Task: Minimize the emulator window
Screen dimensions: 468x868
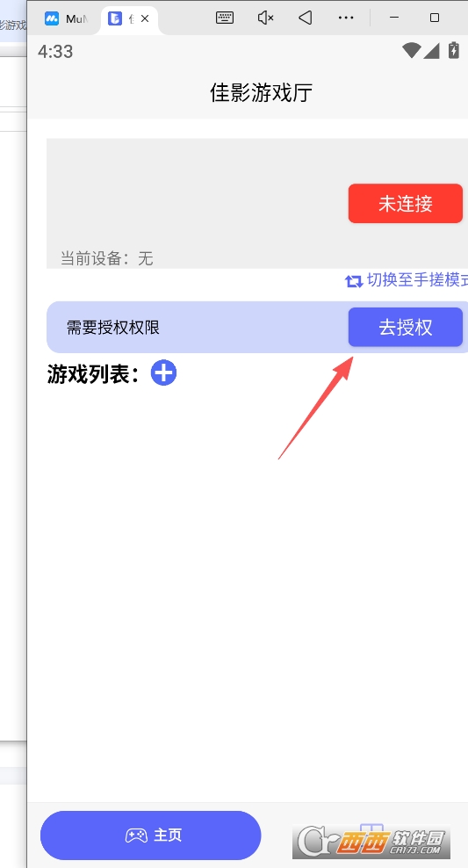Action: (394, 18)
